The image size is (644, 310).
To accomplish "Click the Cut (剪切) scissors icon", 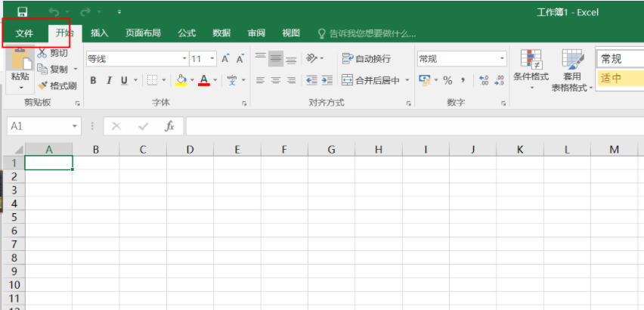I will tap(43, 53).
